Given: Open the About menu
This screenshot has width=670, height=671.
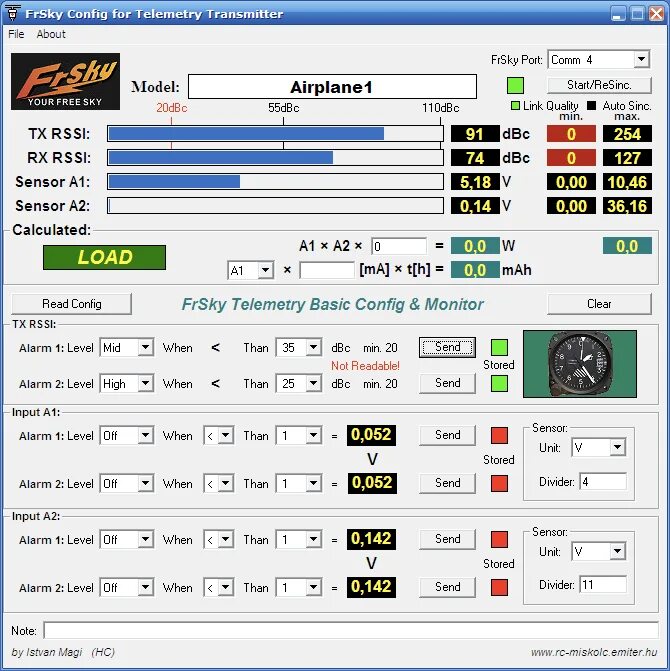Looking at the screenshot, I should (51, 34).
